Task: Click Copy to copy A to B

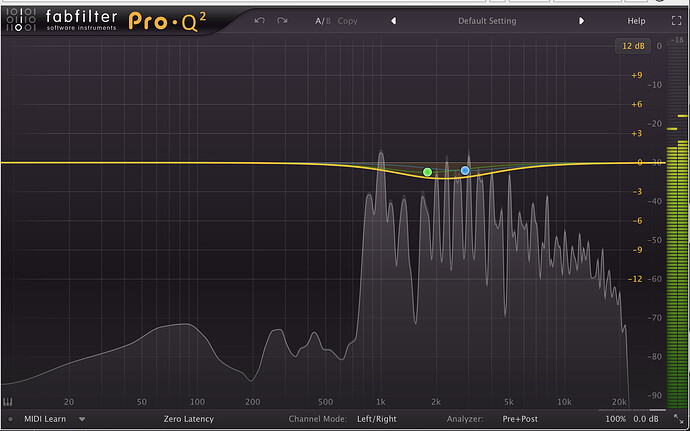Action: pos(347,21)
